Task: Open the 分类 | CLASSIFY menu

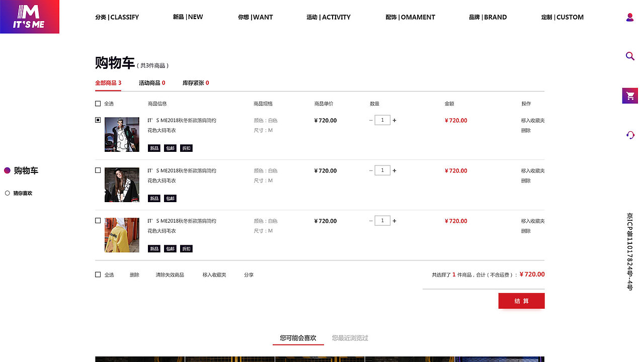Action: [x=117, y=17]
